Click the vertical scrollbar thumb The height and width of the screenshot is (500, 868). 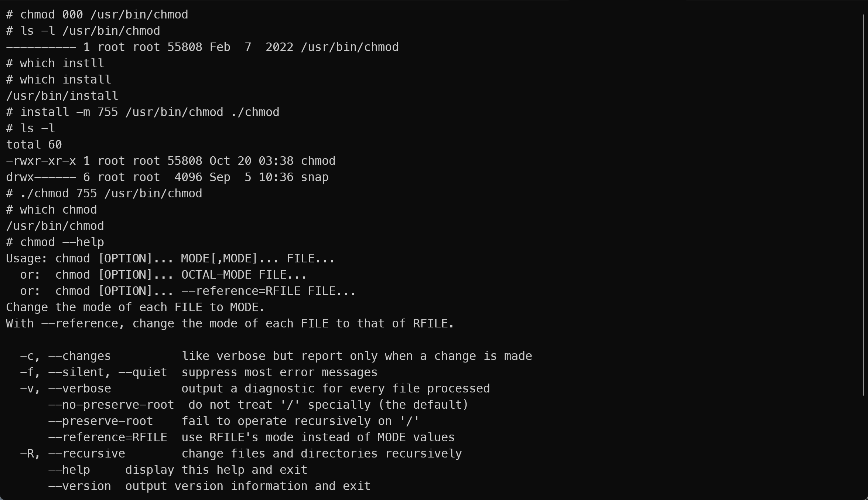pos(864,205)
